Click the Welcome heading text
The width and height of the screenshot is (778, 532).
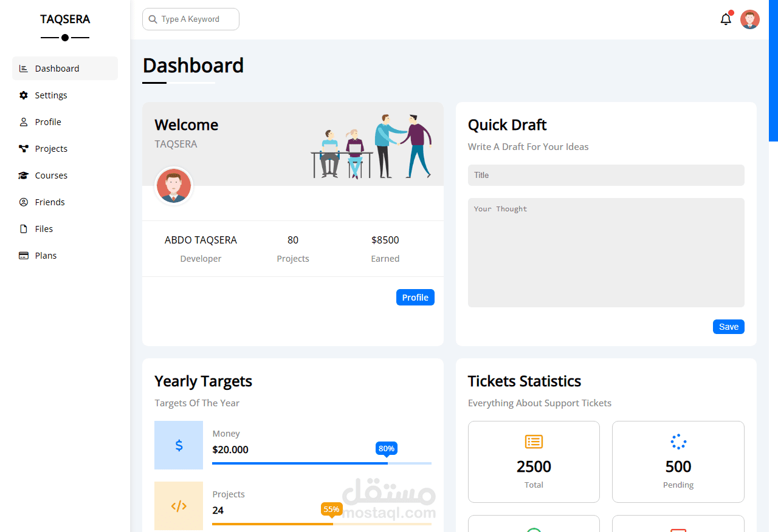click(187, 125)
